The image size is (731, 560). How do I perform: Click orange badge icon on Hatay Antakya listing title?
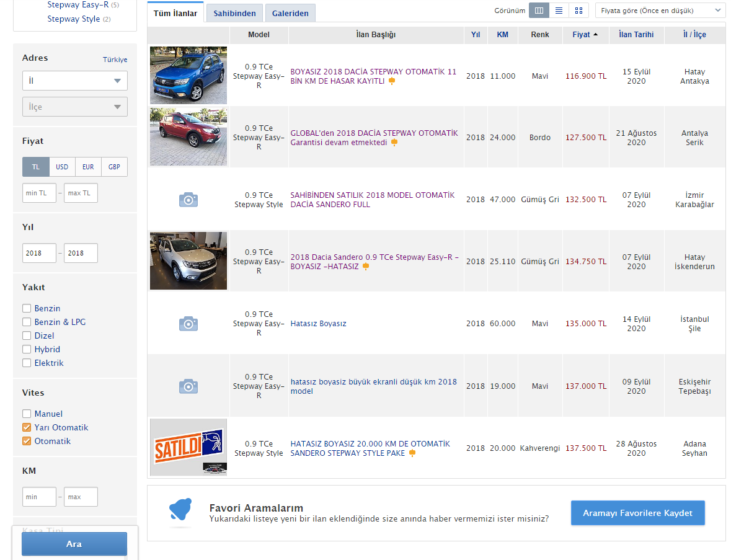tap(392, 81)
